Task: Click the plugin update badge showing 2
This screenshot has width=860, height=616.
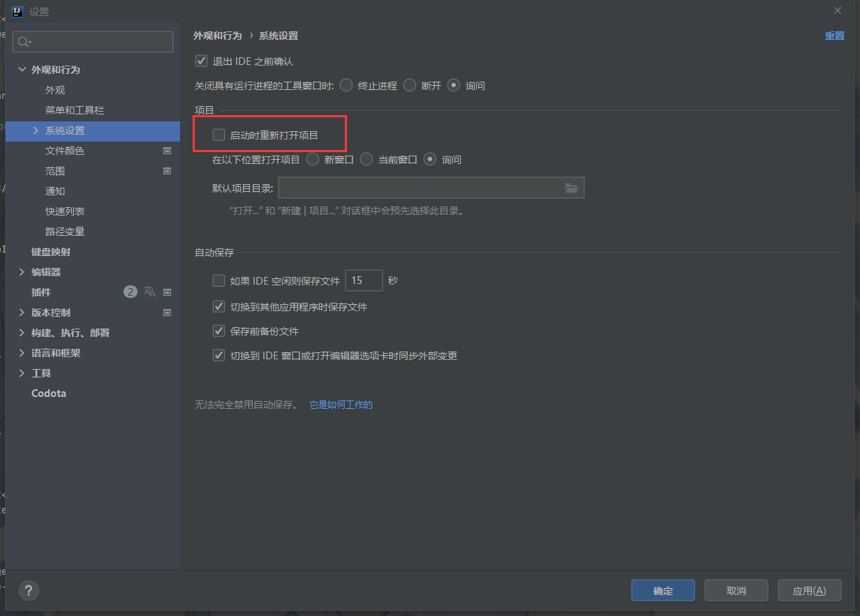Action: point(131,292)
